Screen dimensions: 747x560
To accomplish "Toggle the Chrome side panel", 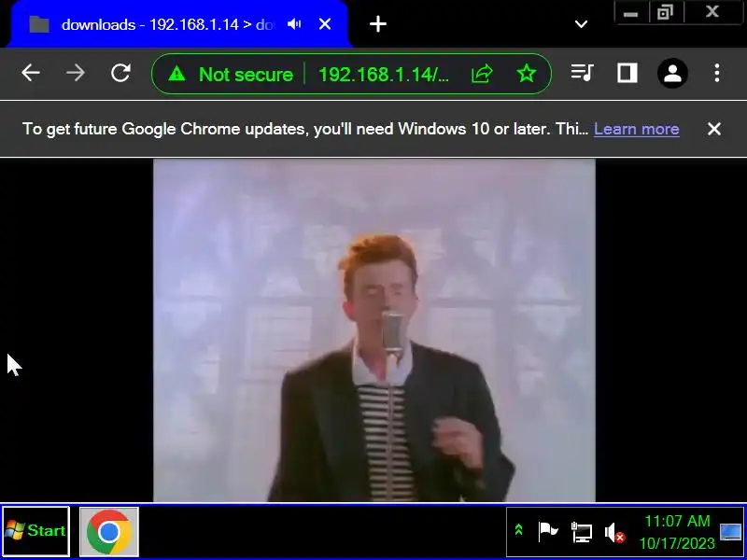I will click(x=627, y=74).
